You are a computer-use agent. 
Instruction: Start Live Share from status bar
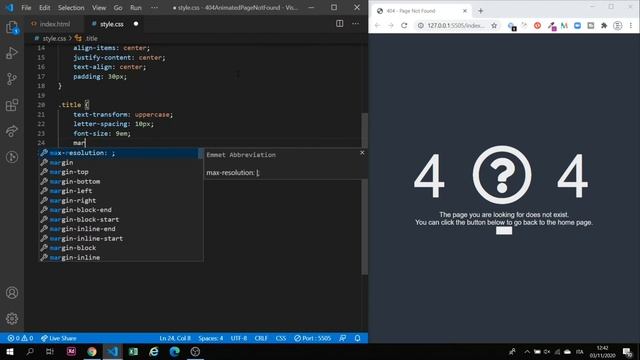coord(59,338)
